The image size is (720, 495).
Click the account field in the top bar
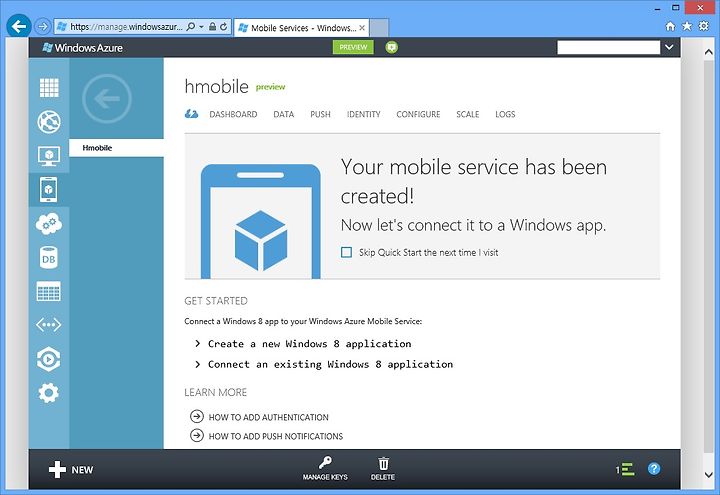[608, 47]
